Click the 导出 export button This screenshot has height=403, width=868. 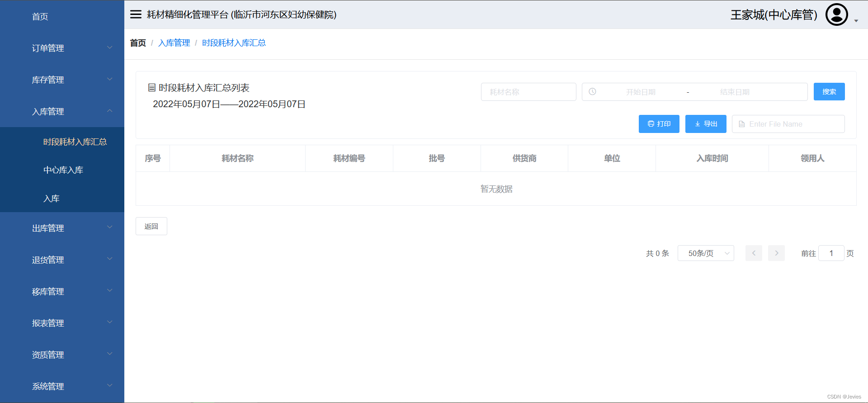(x=706, y=124)
